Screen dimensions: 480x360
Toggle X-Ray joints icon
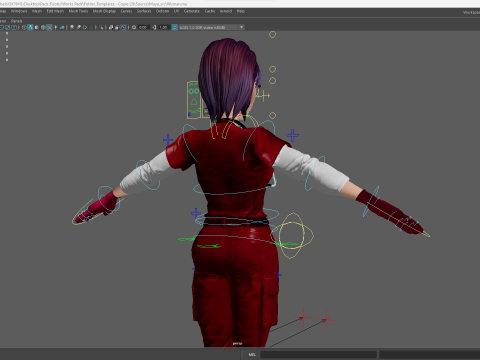tap(124, 27)
